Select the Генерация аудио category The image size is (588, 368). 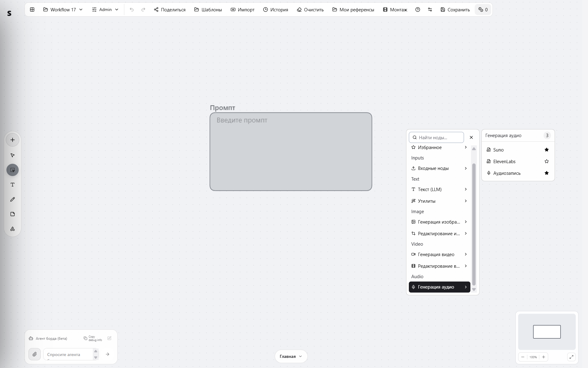tap(439, 287)
